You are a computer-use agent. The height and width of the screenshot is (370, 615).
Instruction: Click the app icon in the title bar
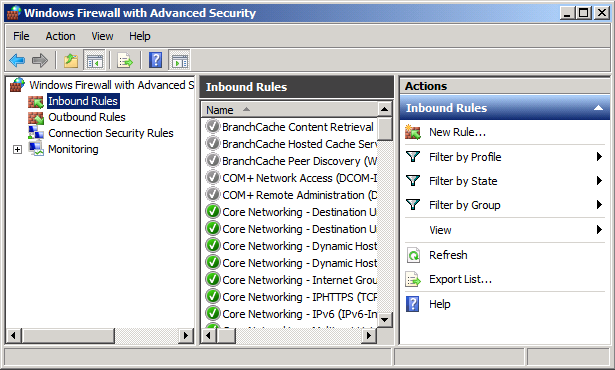pos(14,13)
